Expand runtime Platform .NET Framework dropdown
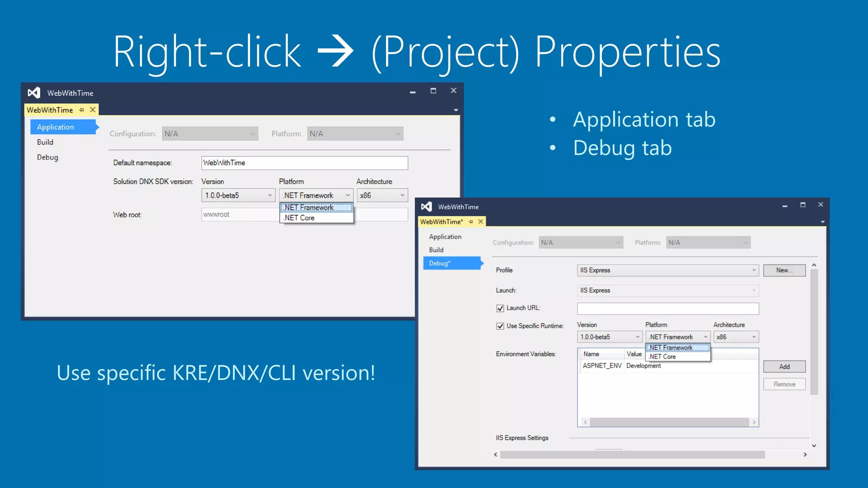Screen dimensions: 868x488 (678, 337)
